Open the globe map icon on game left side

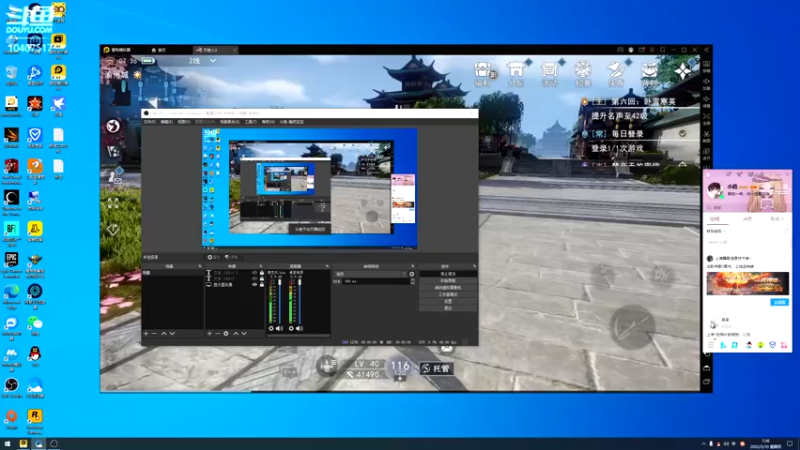click(113, 126)
